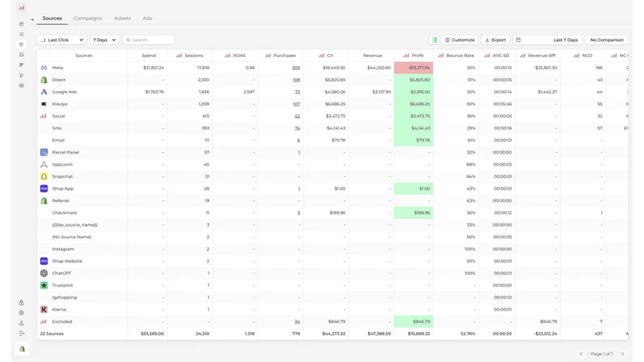Click the active highlighted icon in the sidebar
Viewport: 644px width, 362px height.
[22, 44]
